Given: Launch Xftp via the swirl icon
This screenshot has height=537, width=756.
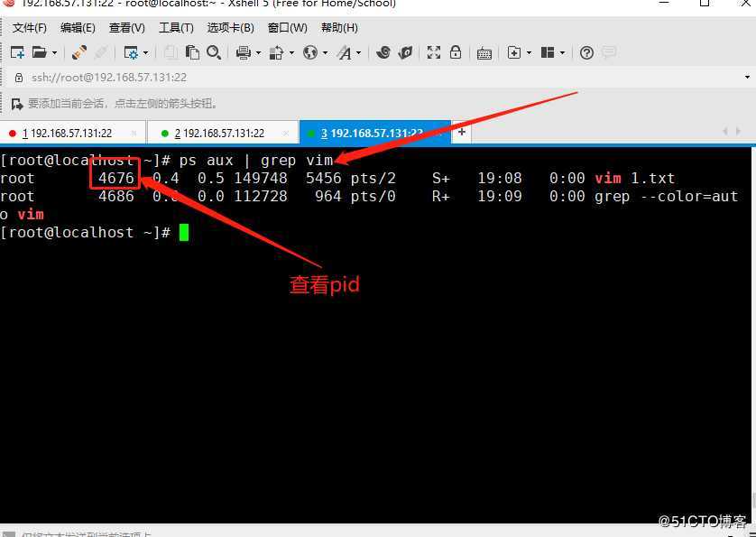Looking at the screenshot, I should 383,52.
